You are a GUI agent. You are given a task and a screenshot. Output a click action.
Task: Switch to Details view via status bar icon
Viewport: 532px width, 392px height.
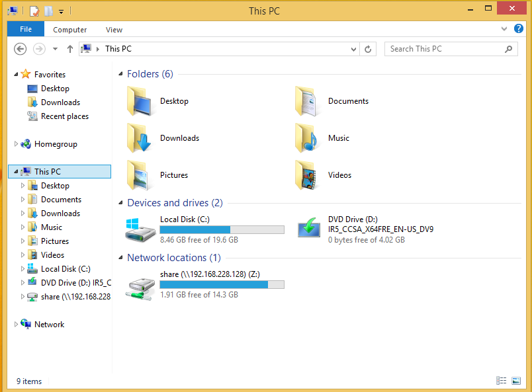coord(501,381)
